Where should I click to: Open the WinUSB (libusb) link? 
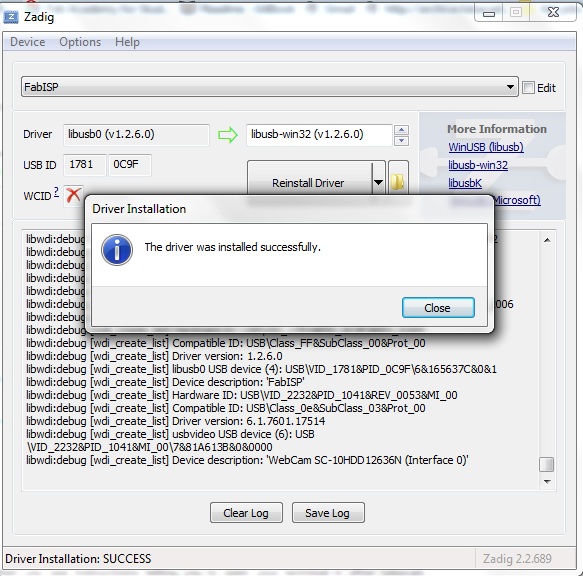(x=486, y=147)
